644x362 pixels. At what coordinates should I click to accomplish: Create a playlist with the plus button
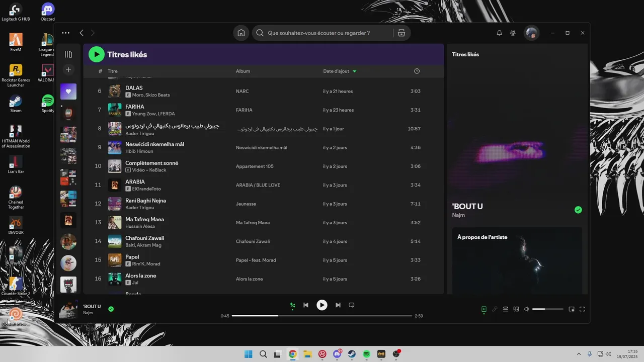[x=68, y=69]
